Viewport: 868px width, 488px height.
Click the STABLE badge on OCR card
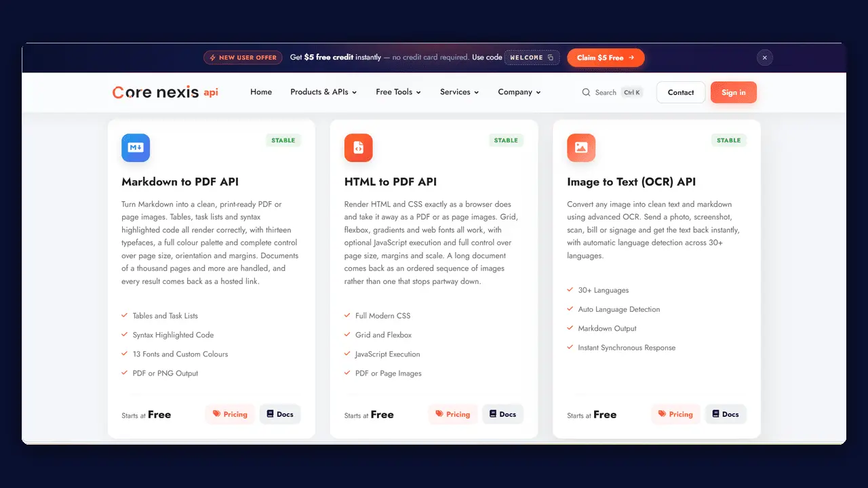[729, 140]
